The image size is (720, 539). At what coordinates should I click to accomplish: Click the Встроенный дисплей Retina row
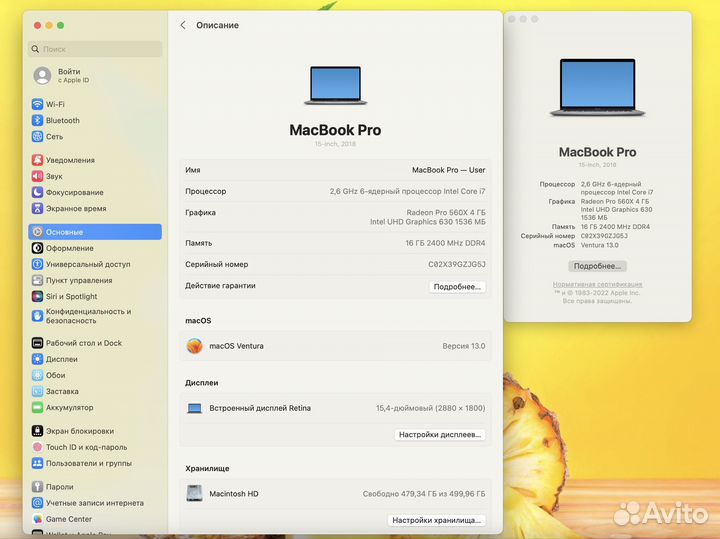pyautogui.click(x=335, y=408)
